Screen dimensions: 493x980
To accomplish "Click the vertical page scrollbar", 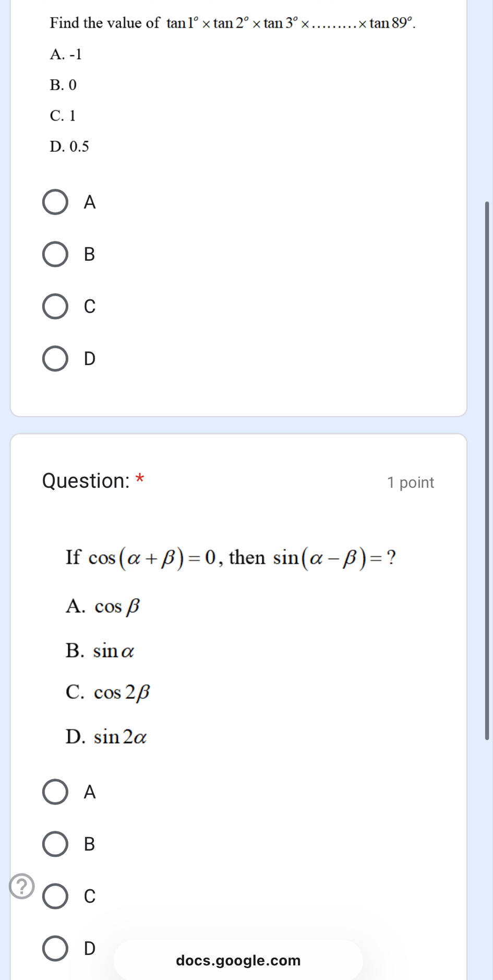I will (487, 469).
